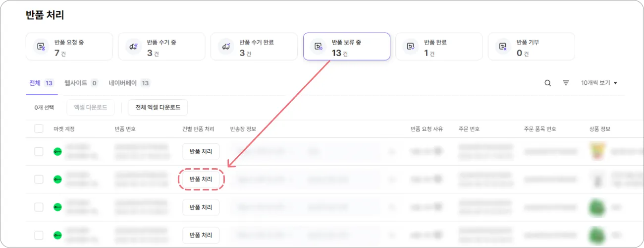Click the 반품 수거 중 truck icon
This screenshot has height=248, width=644.
pos(133,47)
